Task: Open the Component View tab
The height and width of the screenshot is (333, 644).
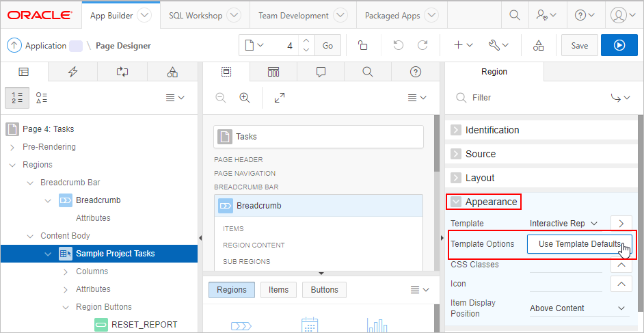Action: point(273,72)
